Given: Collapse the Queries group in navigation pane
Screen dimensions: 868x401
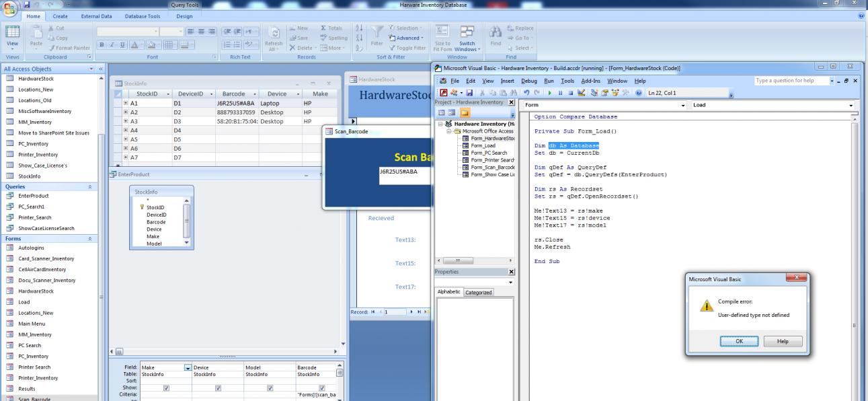Looking at the screenshot, I should tap(90, 186).
